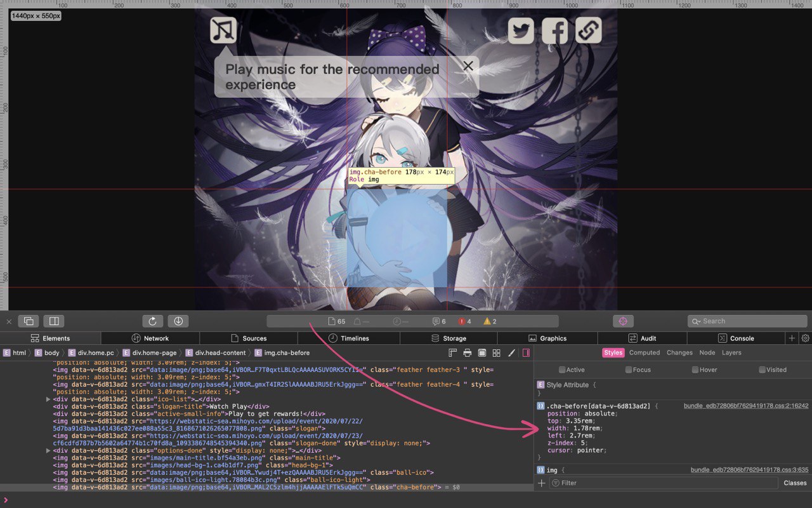
Task: Open the Timelines tab
Action: 348,338
